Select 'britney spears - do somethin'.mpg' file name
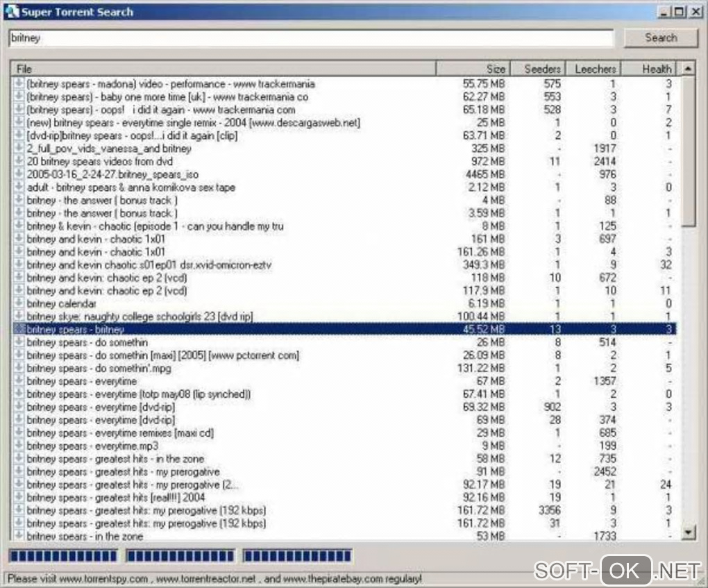This screenshot has height=588, width=708. coord(99,368)
